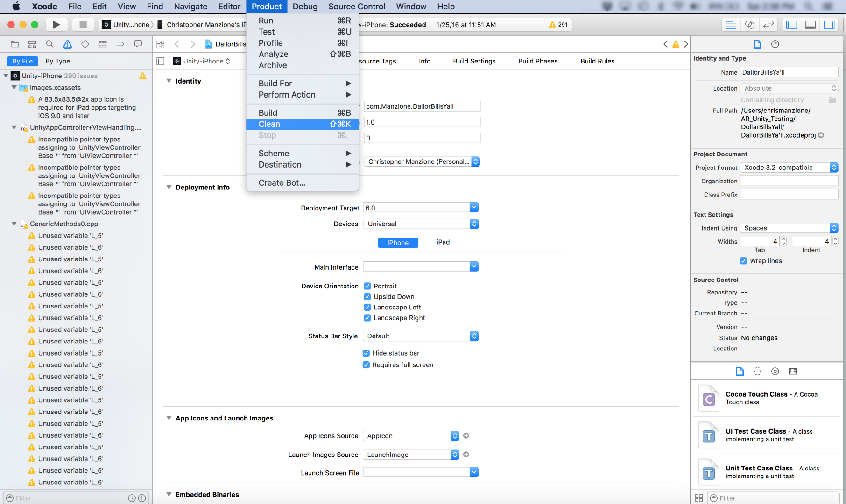Toggle the Debug area visibility icon
Image resolution: width=846 pixels, height=504 pixels.
(x=811, y=25)
